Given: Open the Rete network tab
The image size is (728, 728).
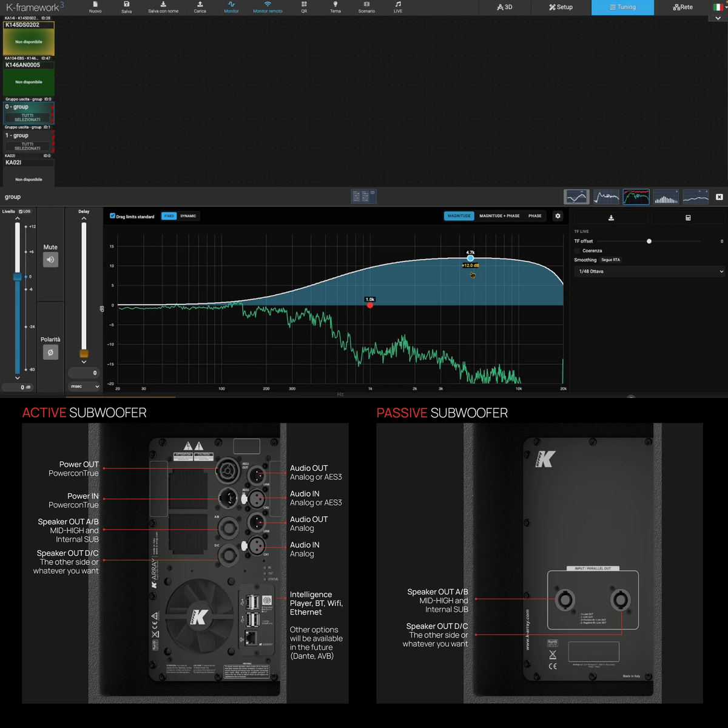Looking at the screenshot, I should click(x=683, y=7).
